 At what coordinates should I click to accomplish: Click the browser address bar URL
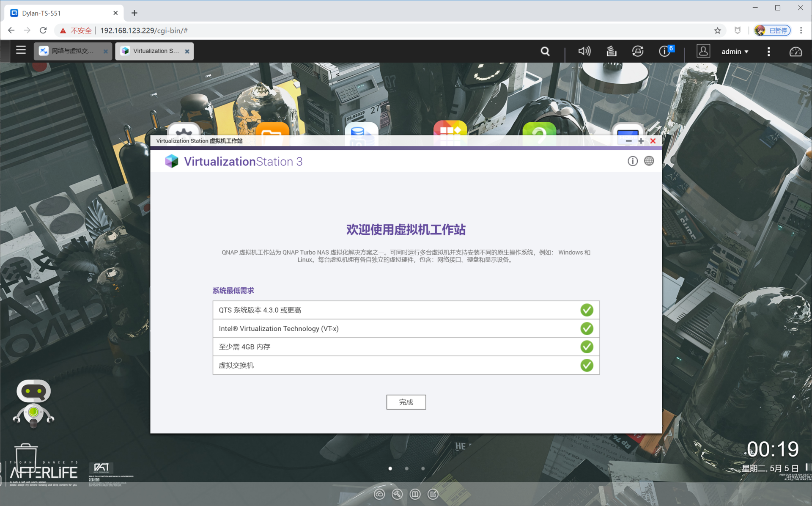tap(144, 30)
